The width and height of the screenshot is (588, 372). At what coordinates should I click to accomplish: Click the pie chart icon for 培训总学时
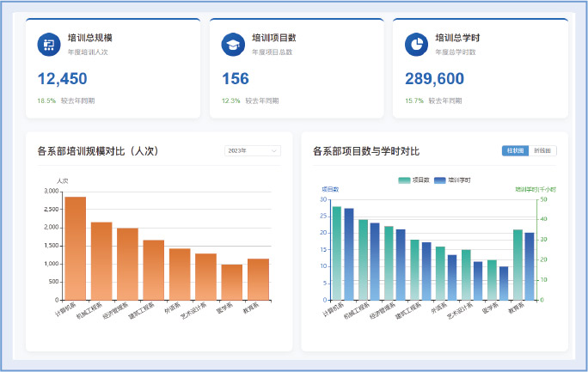417,44
